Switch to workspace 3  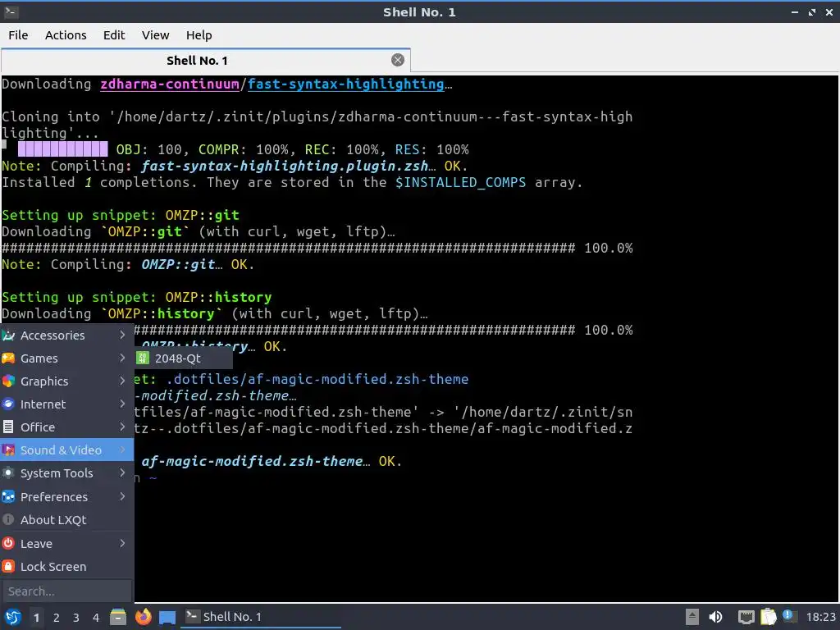[76, 618]
